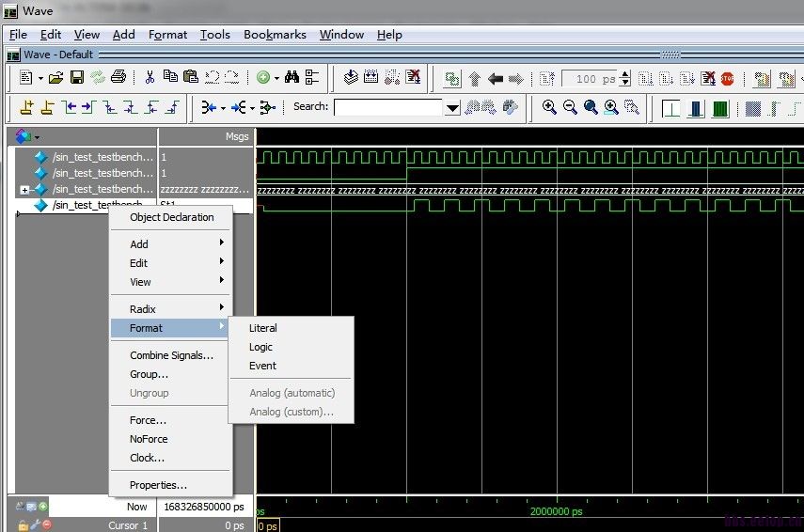Click the green Add selected plus icon
Image resolution: width=804 pixels, height=532 pixels.
click(263, 77)
